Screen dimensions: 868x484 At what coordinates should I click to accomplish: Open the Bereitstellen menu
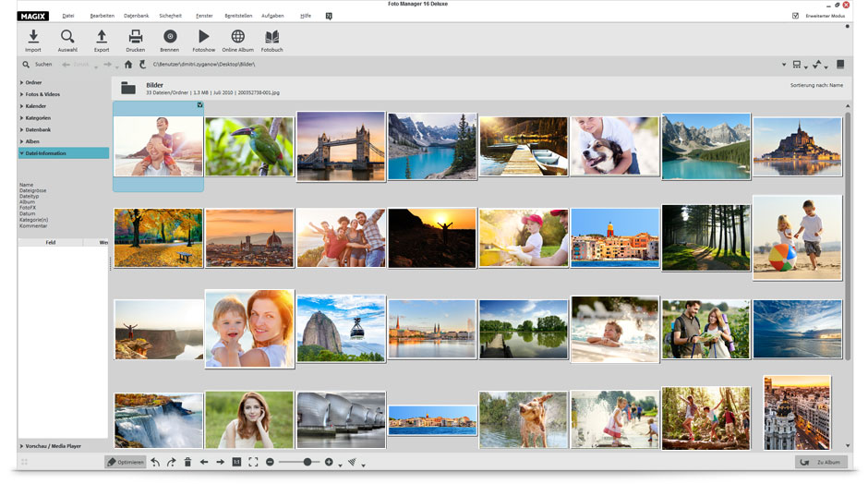point(238,16)
